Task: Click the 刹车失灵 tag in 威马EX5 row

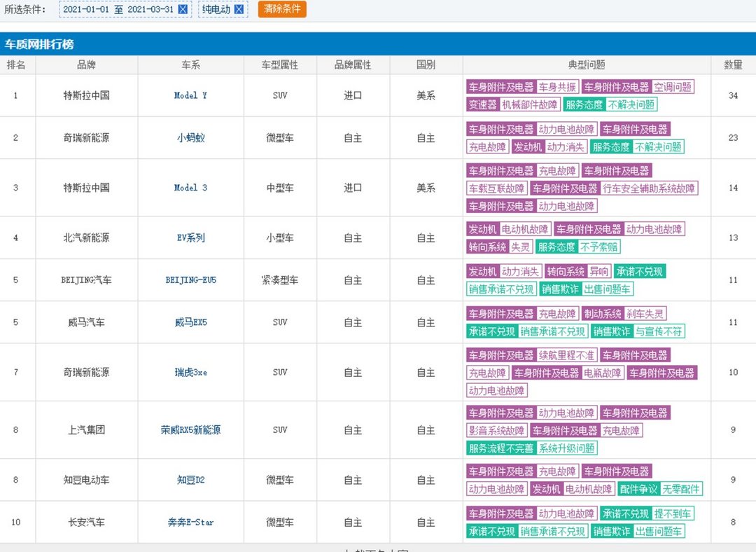Action: pyautogui.click(x=645, y=314)
